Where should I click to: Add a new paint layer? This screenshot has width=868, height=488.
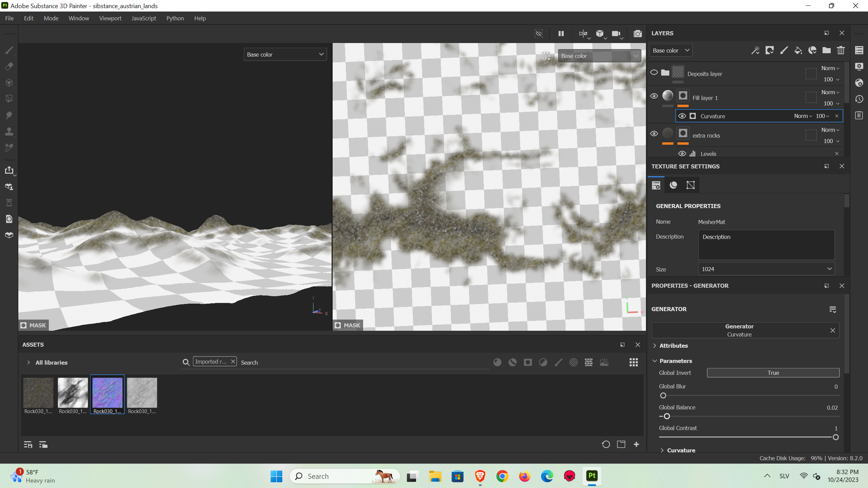[x=784, y=50]
